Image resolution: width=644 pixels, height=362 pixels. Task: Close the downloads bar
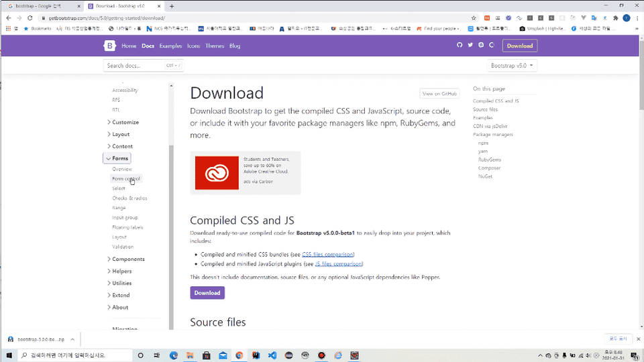point(638,339)
